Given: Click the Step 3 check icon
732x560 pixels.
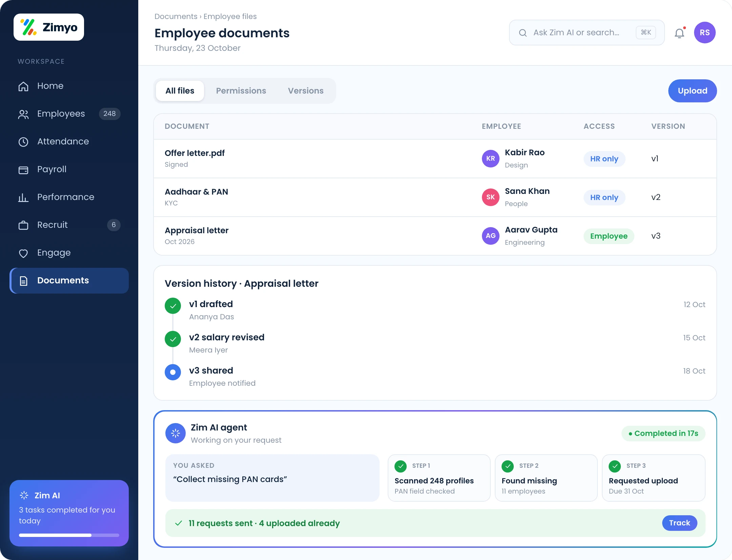Looking at the screenshot, I should click(615, 466).
